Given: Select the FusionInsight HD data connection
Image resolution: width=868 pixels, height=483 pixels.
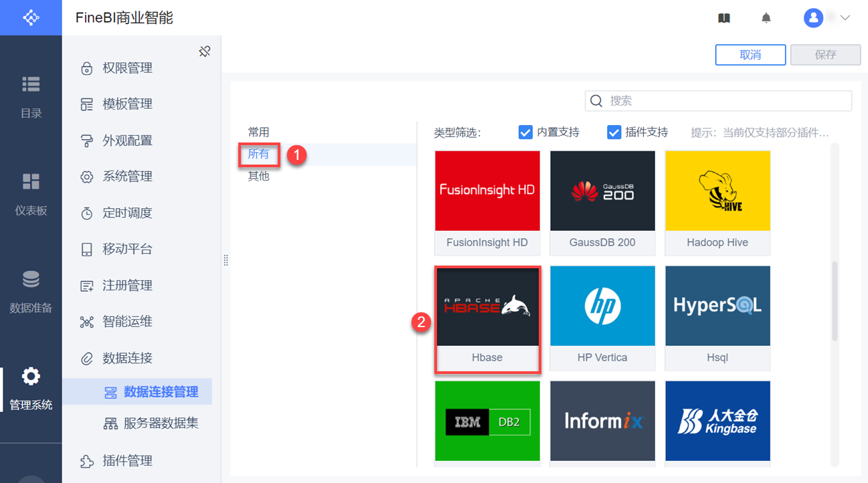Looking at the screenshot, I should 487,203.
